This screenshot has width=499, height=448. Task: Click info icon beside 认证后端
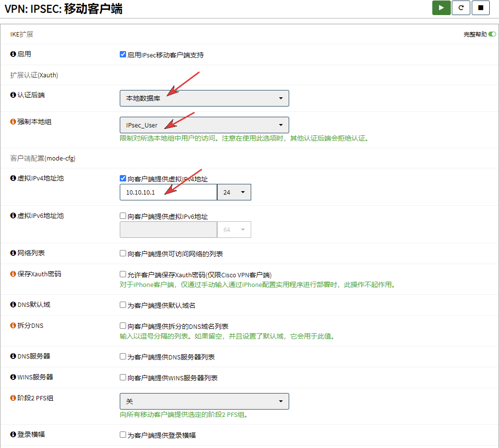[x=13, y=95]
